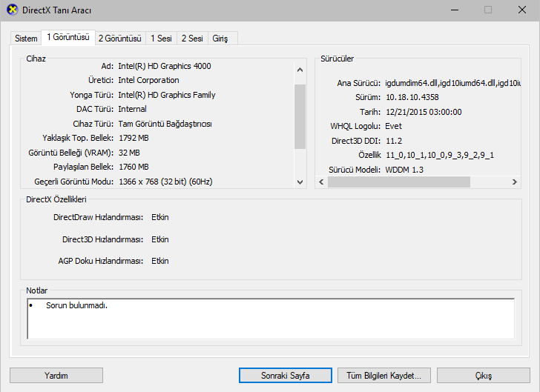Open the 2 Sesi tab
Image resolution: width=540 pixels, height=392 pixels.
tap(192, 39)
